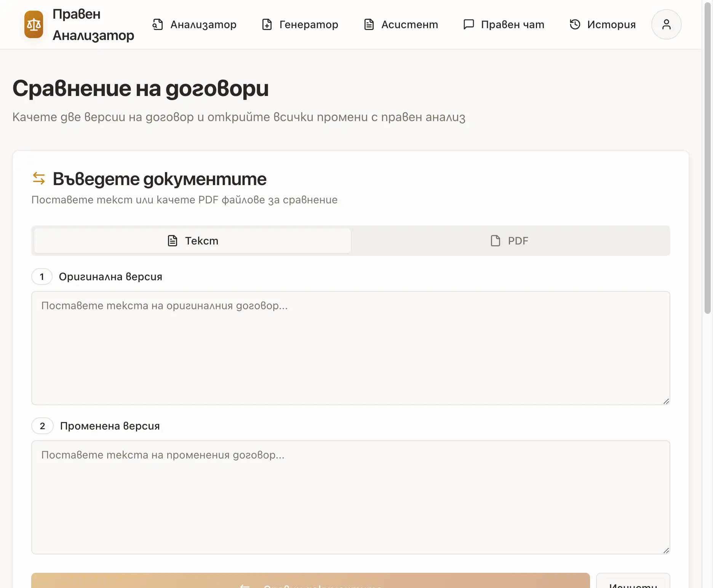Viewport: 713px width, 588px height.
Task: Click the scales-of-justice app logo
Action: tap(34, 24)
